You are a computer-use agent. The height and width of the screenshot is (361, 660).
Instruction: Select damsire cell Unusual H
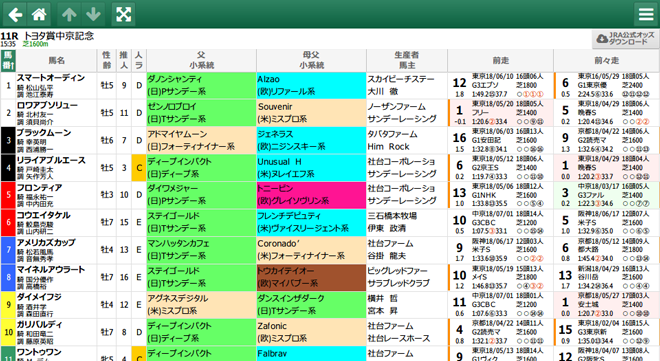(311, 167)
